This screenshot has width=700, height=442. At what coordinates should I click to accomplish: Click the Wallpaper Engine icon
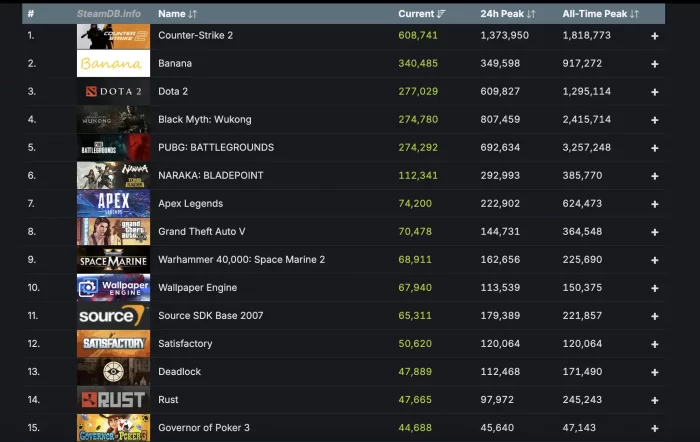point(113,288)
